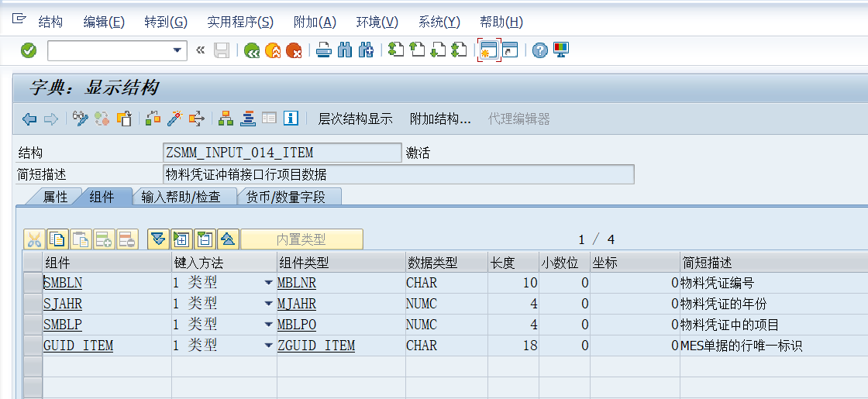Switch to the 属性 tab

pyautogui.click(x=55, y=197)
